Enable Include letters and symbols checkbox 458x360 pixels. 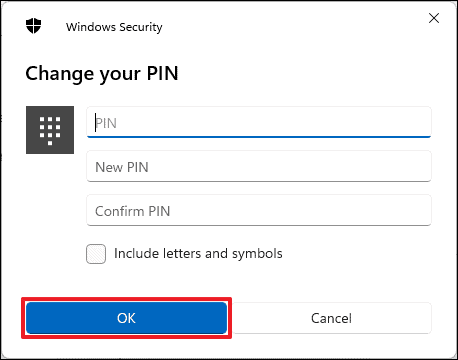pyautogui.click(x=96, y=254)
